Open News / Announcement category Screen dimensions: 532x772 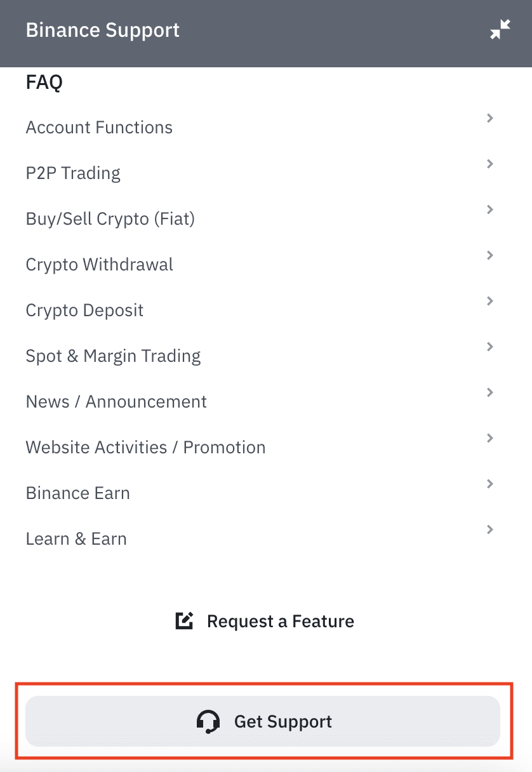click(116, 402)
